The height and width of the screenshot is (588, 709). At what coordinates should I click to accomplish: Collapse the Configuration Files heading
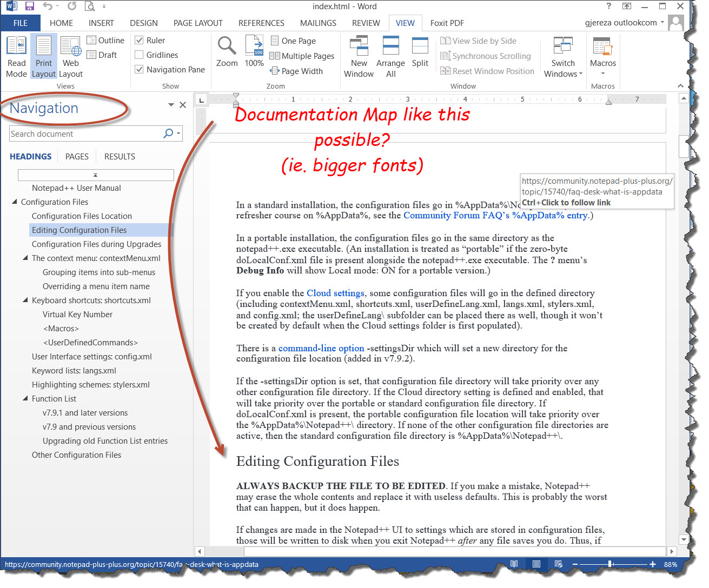coord(15,202)
